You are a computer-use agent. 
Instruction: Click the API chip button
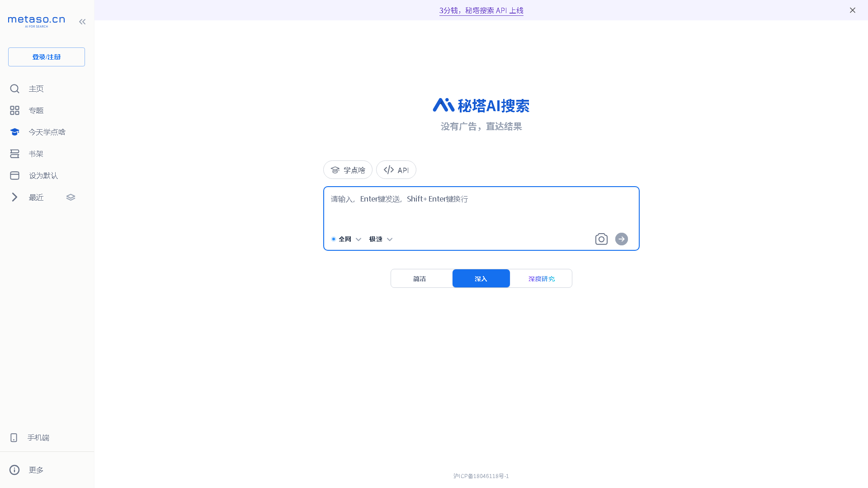tap(396, 170)
